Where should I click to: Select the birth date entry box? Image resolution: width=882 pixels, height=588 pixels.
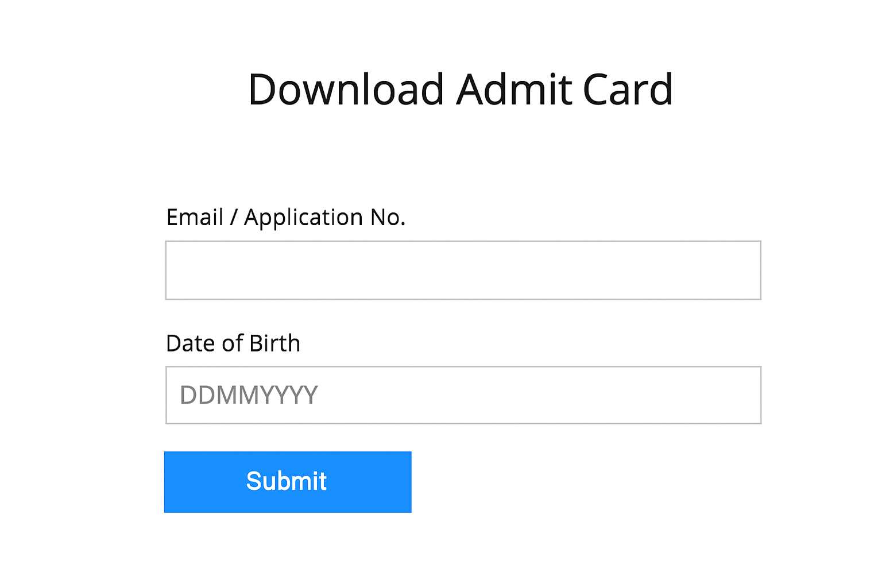(x=463, y=395)
